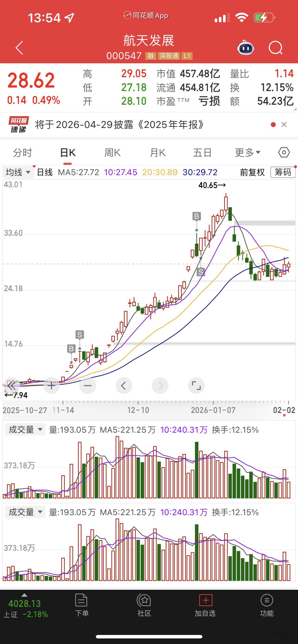Tap the price change 0.14 0.49%
This screenshot has height=644, width=298.
point(33,100)
